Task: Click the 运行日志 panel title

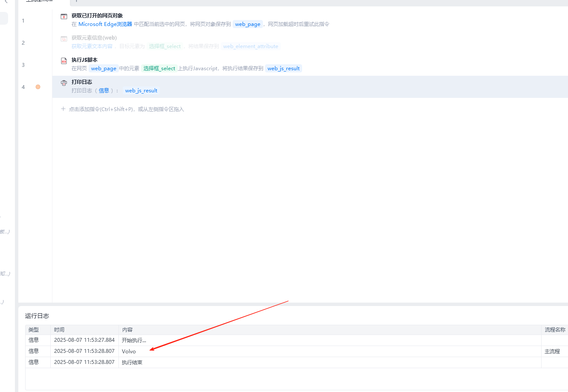Action: 37,316
